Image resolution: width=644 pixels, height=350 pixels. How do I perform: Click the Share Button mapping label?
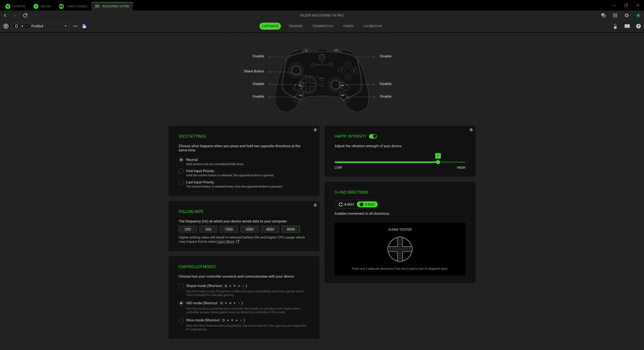[x=254, y=71]
